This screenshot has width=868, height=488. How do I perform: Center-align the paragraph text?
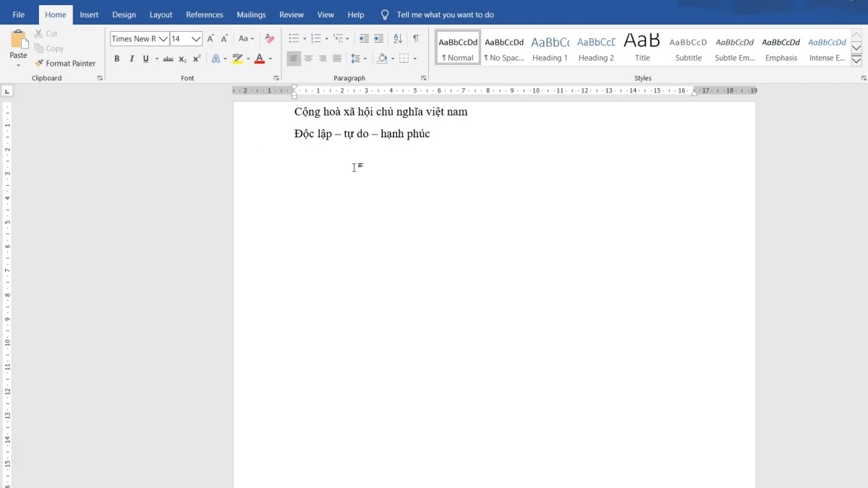tap(308, 59)
